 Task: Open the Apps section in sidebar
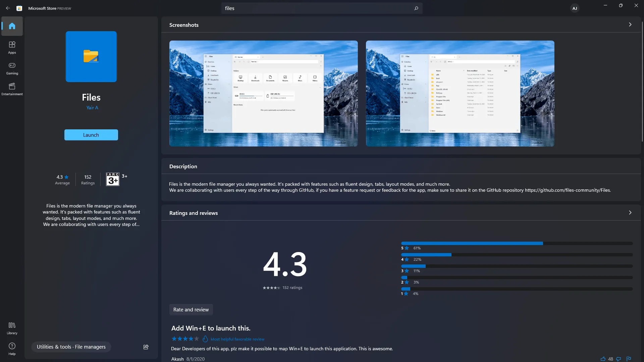click(12, 47)
